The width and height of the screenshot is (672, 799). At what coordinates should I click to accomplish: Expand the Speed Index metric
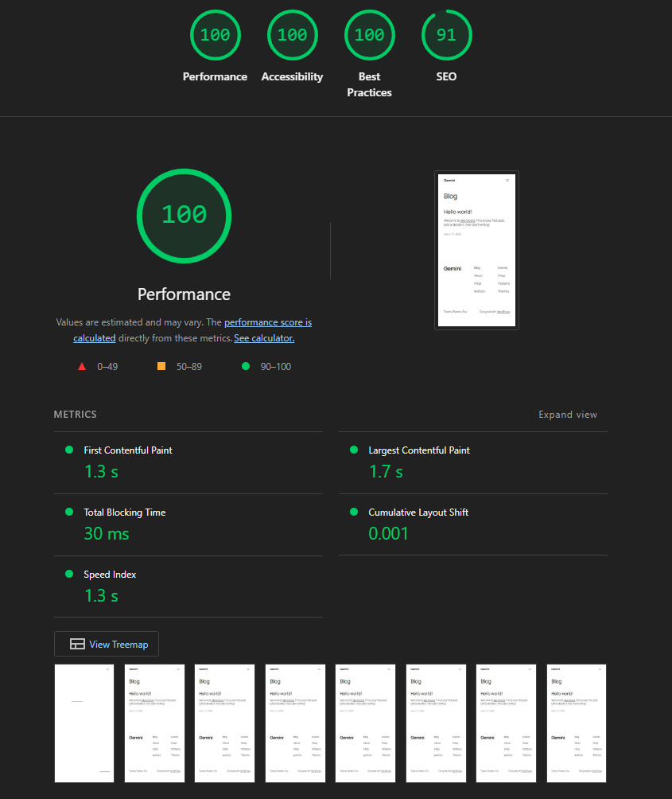(111, 575)
